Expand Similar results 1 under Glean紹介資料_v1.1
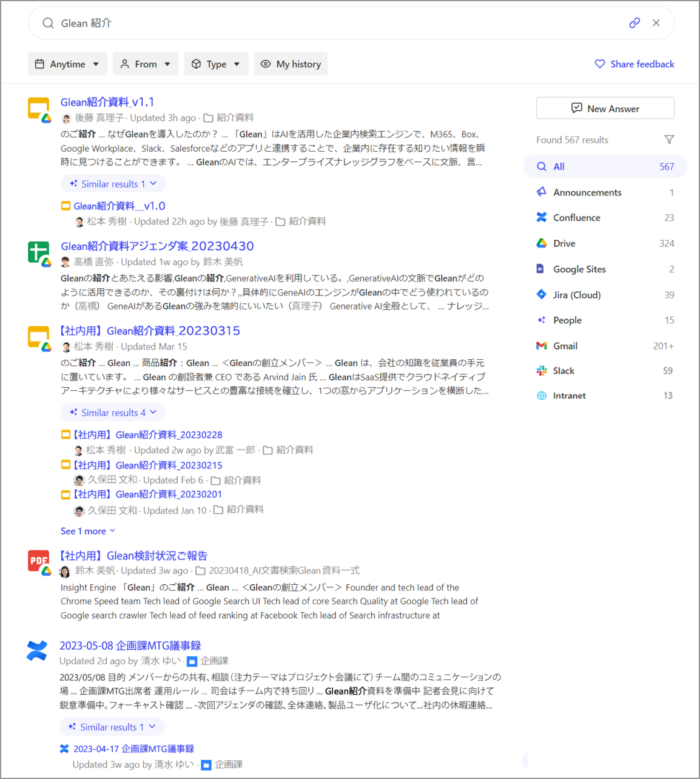700x779 pixels. tap(113, 184)
